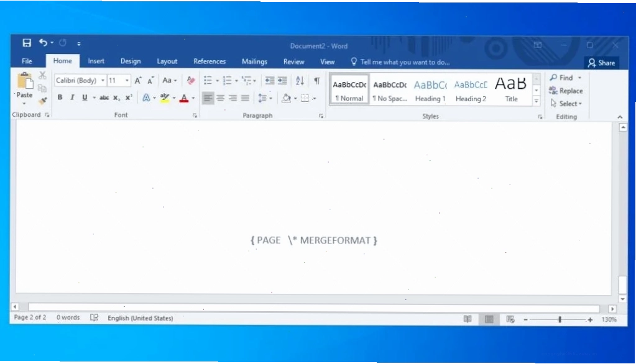636x364 pixels.
Task: Open font color dropdown arrow
Action: [193, 98]
